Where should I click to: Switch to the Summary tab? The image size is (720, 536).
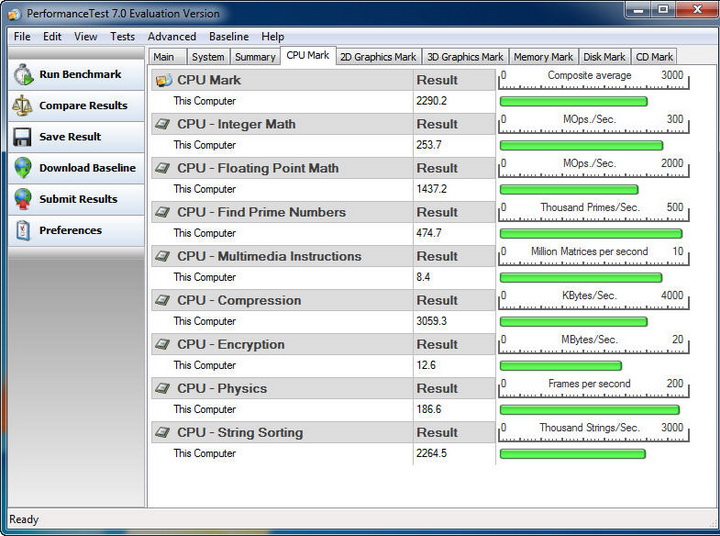(255, 57)
